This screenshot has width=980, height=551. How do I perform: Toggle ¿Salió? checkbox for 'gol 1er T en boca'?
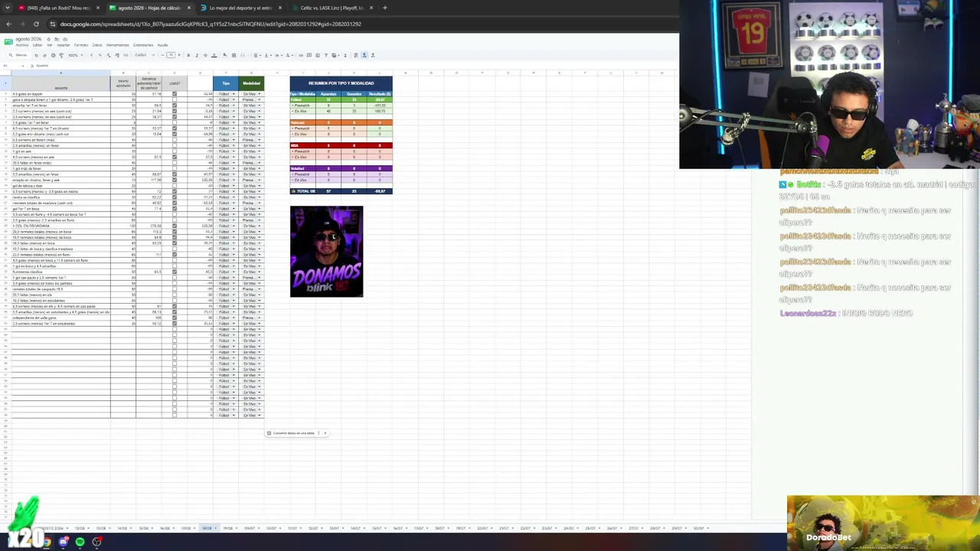click(x=175, y=209)
